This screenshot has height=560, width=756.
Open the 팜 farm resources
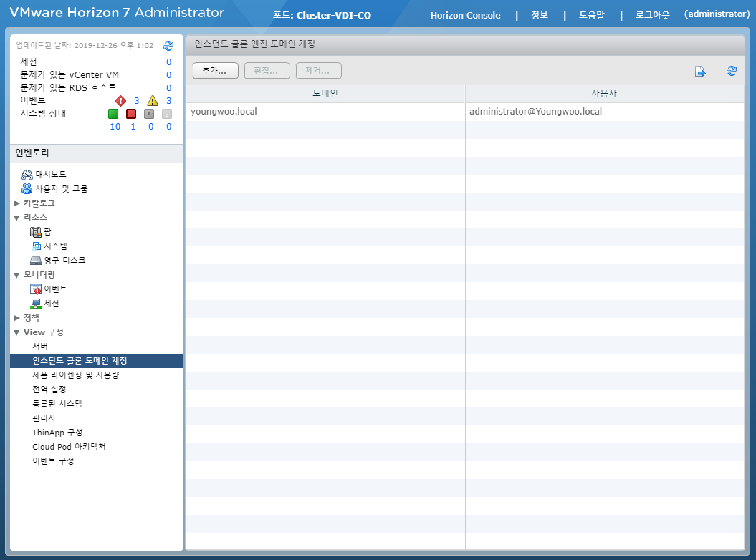[x=41, y=232]
